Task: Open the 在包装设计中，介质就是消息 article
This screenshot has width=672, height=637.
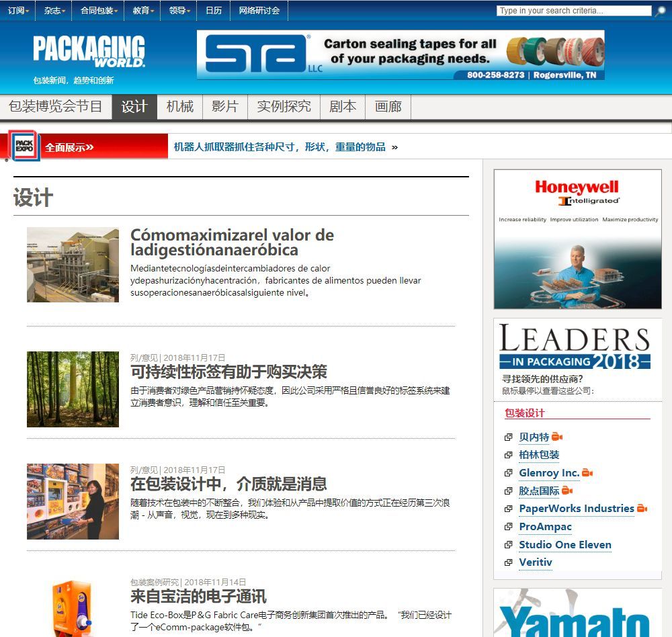Action: pyautogui.click(x=229, y=484)
